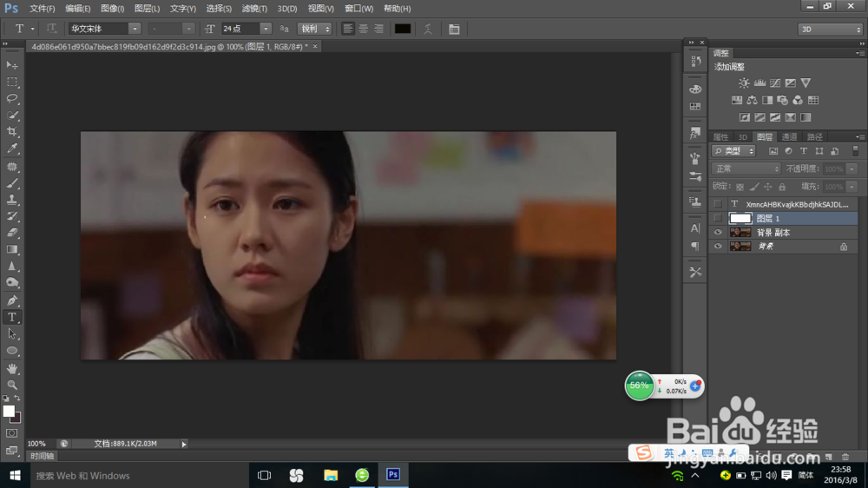Screen dimensions: 868x488
Task: Left align text button
Action: tap(348, 29)
